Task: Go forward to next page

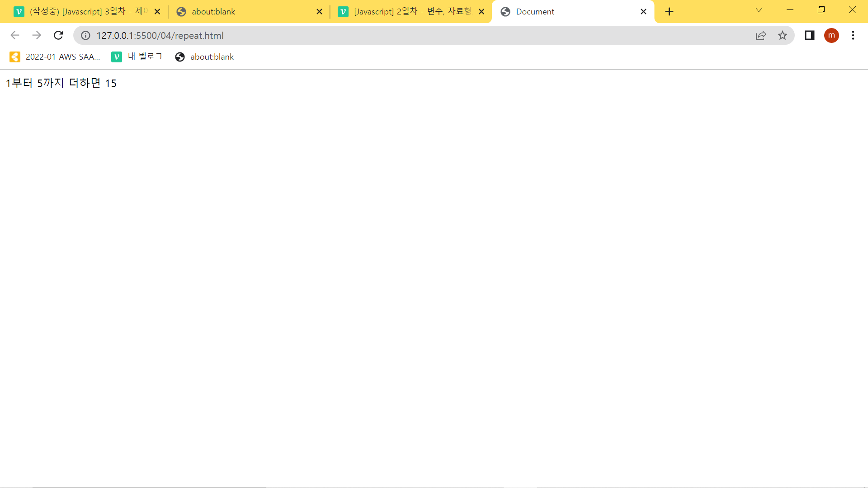Action: pos(37,35)
